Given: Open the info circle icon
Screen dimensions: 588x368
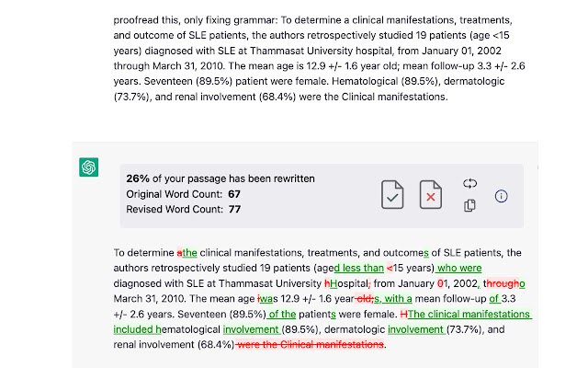Looking at the screenshot, I should [502, 196].
